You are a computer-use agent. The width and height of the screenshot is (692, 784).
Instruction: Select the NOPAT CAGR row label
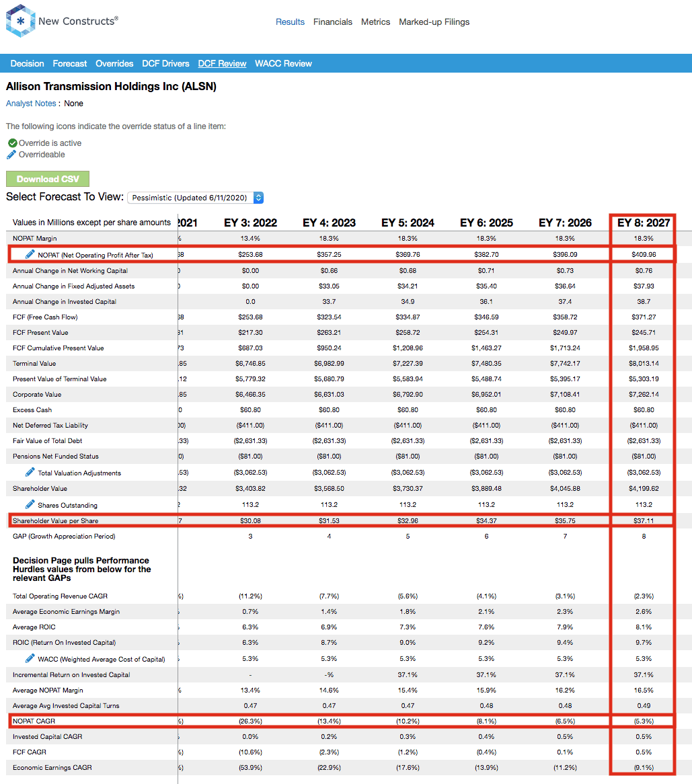click(x=34, y=721)
